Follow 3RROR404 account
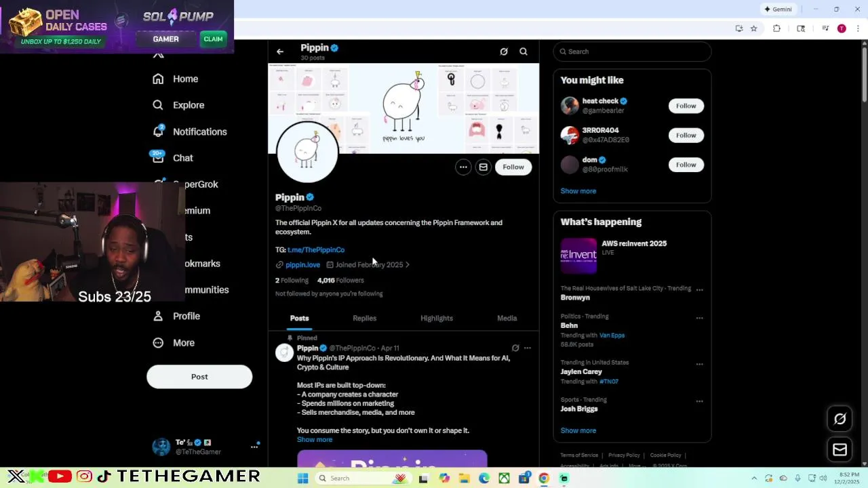The width and height of the screenshot is (868, 488). point(686,135)
